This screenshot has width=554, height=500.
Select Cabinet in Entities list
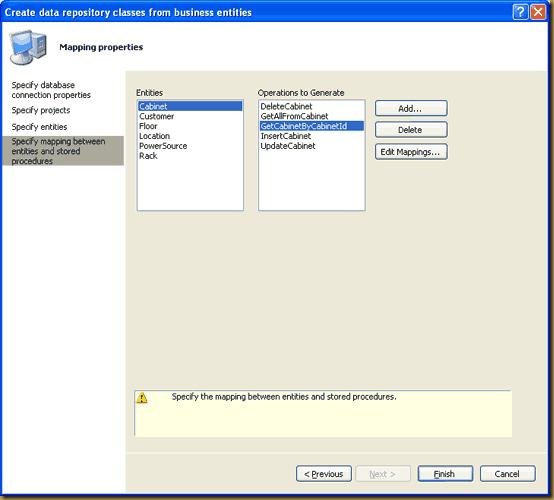pos(190,106)
